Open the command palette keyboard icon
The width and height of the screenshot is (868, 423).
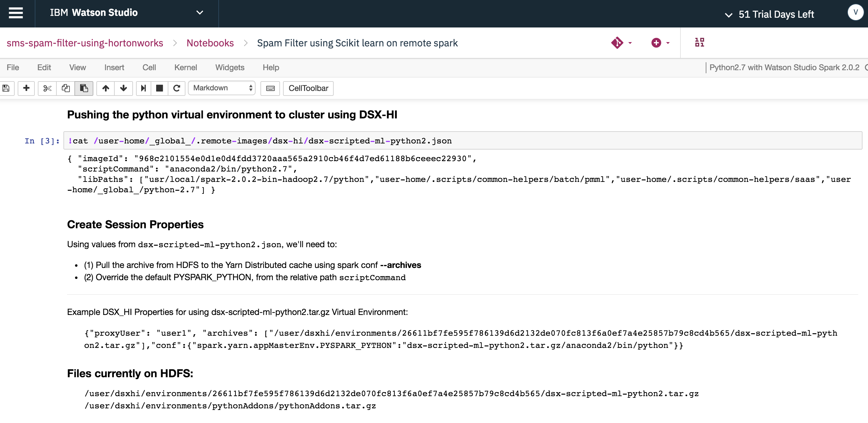tap(270, 88)
